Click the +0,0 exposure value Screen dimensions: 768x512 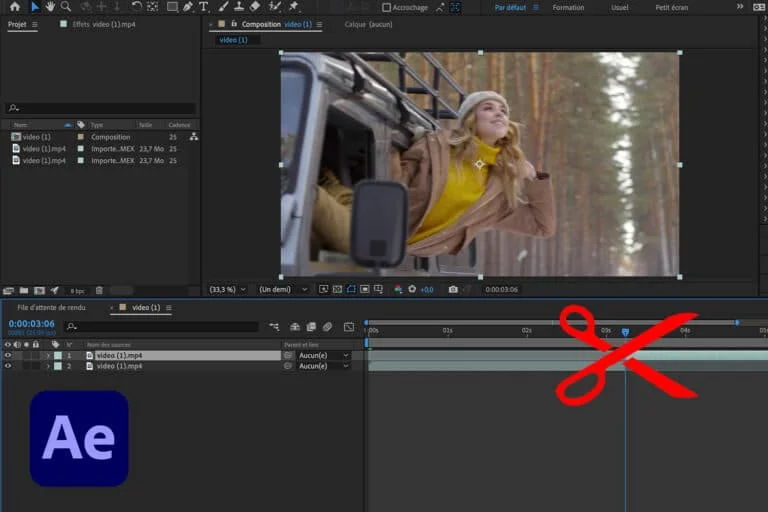(427, 290)
